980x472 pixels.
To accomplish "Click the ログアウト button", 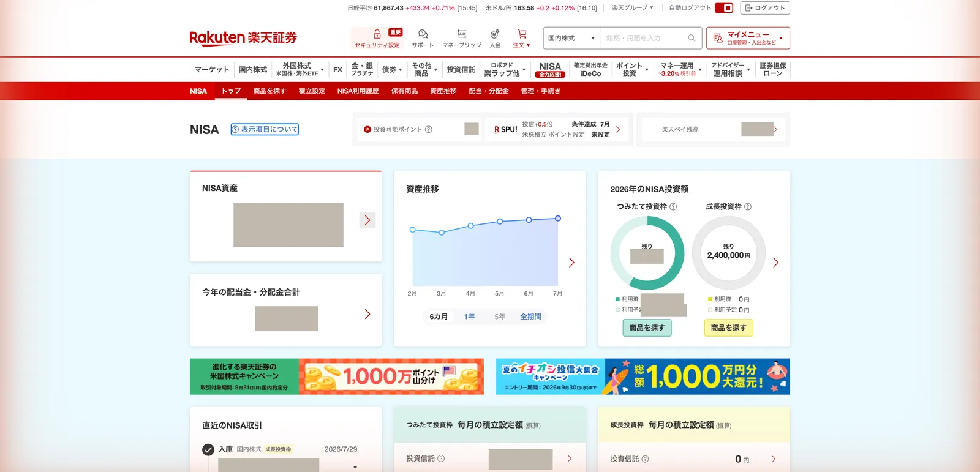I will [x=765, y=8].
